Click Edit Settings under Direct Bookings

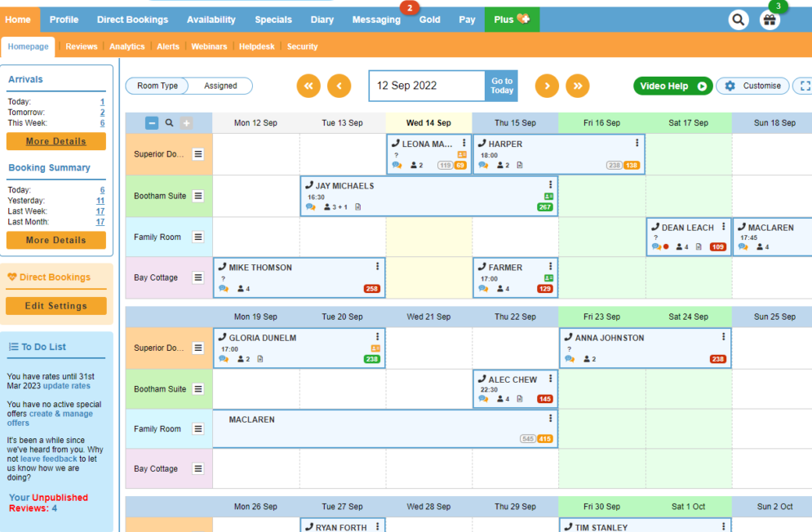[x=55, y=306]
